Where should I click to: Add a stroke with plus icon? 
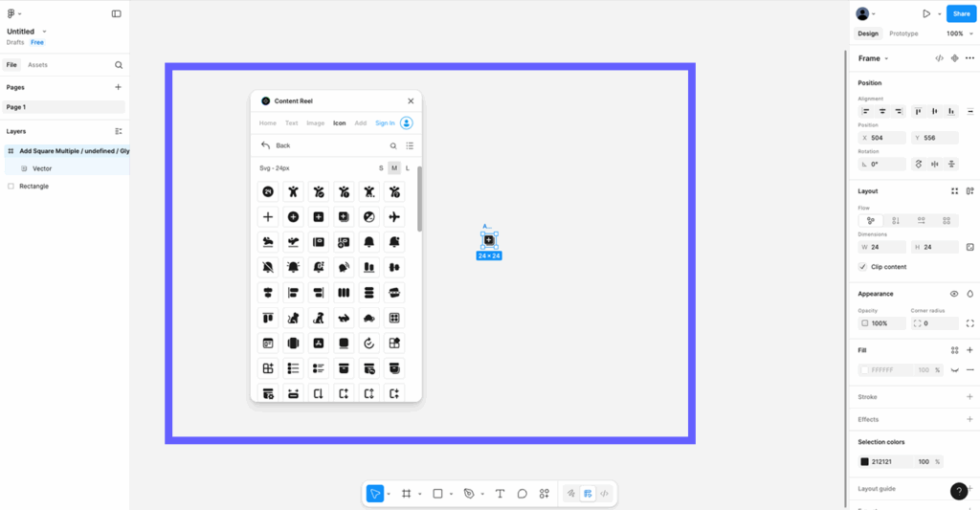(970, 397)
